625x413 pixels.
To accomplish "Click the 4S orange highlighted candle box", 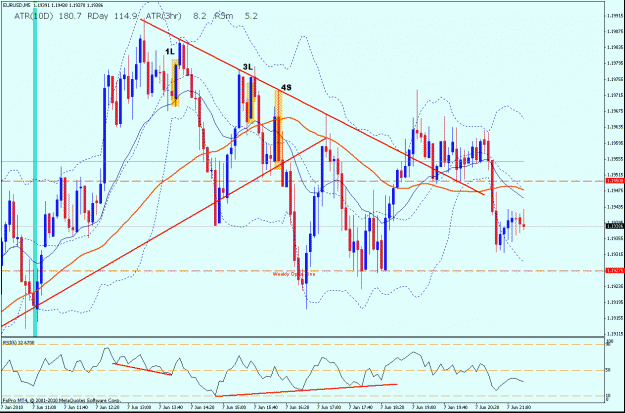I will coord(278,130).
